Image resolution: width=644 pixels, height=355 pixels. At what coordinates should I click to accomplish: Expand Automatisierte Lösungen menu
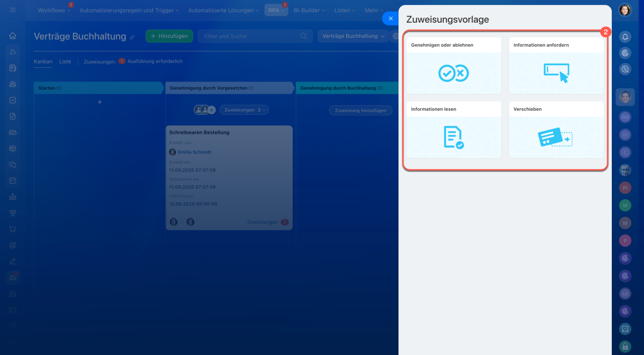(223, 10)
